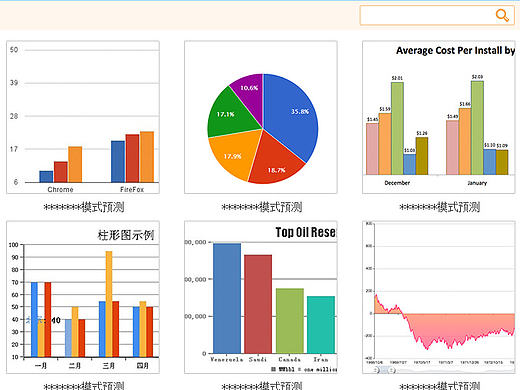
Task: Open the Top Oil Reserves chart thumbnail
Action: [261, 297]
